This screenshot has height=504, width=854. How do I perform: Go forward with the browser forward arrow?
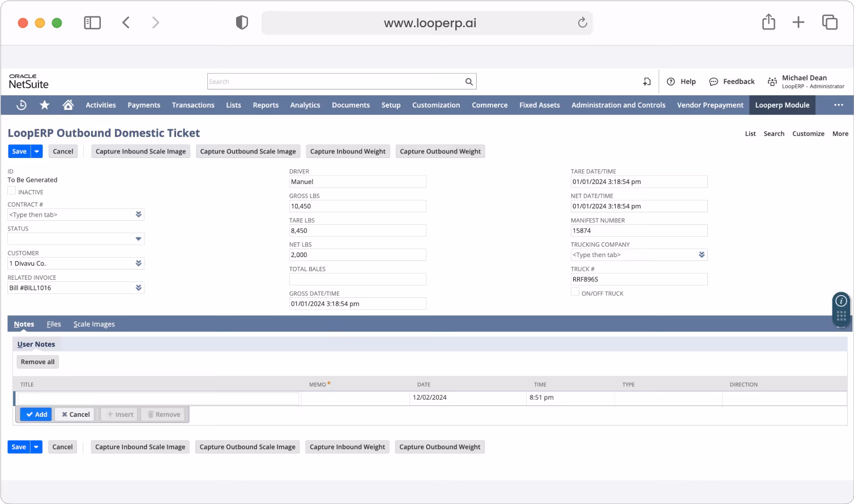point(156,23)
